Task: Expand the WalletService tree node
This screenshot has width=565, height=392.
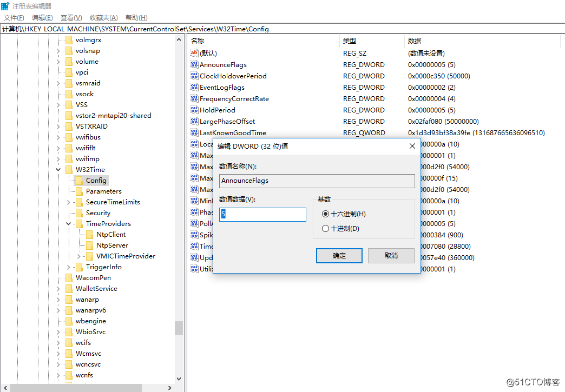Action: 58,289
